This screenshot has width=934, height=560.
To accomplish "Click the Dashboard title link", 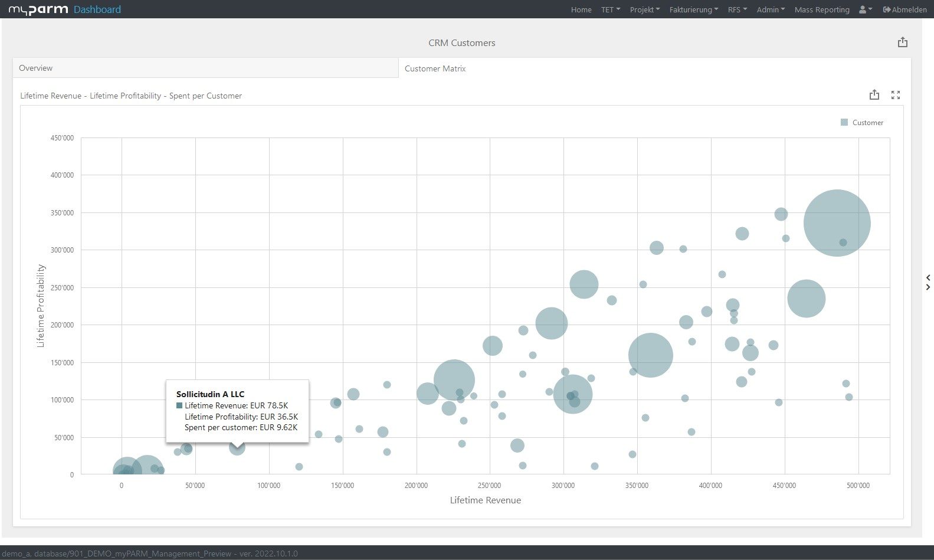I will 97,9.
